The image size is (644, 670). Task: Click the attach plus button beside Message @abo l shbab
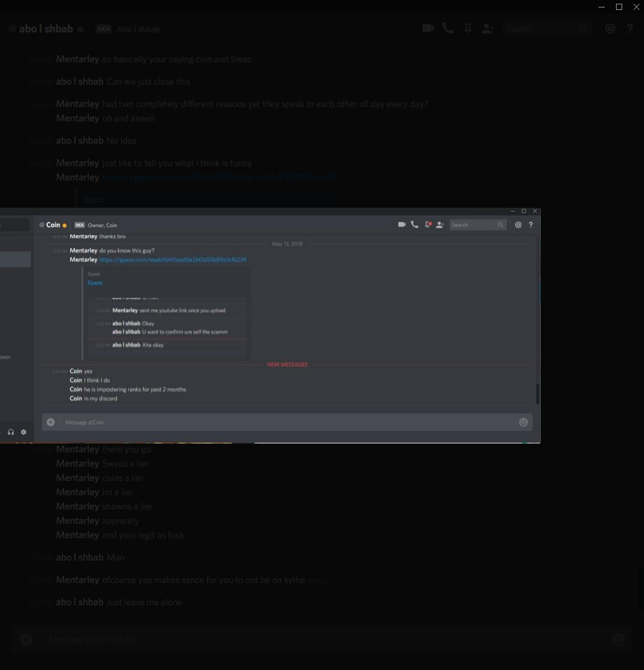[x=26, y=640]
